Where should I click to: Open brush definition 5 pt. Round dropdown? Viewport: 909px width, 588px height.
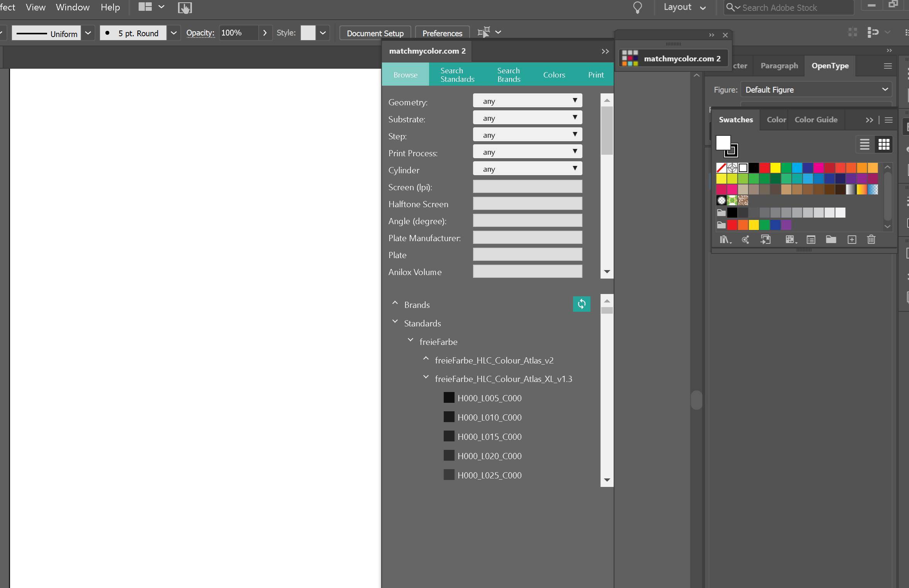point(174,33)
